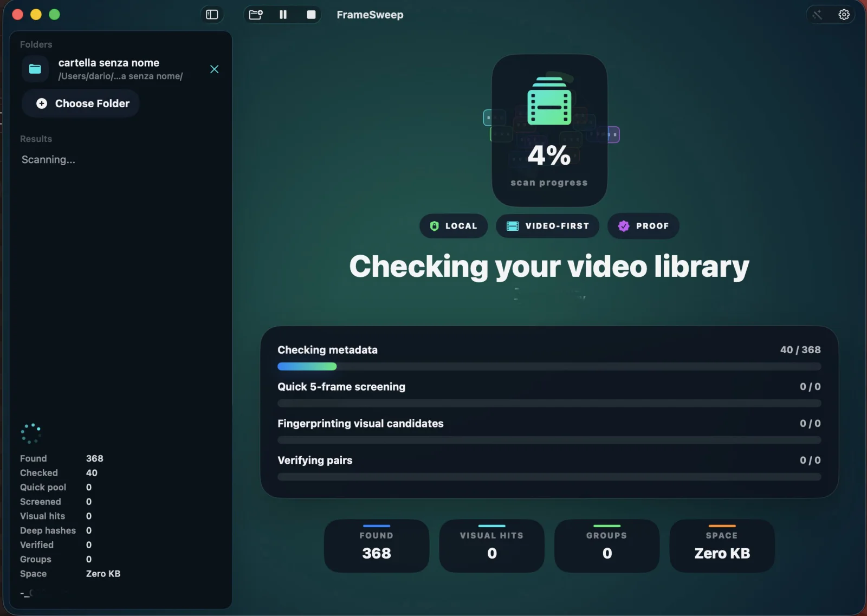Pause the running scan
This screenshot has width=867, height=616.
283,15
